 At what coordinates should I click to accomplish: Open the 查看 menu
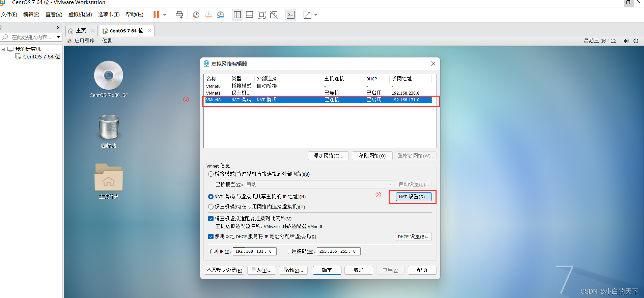(54, 15)
